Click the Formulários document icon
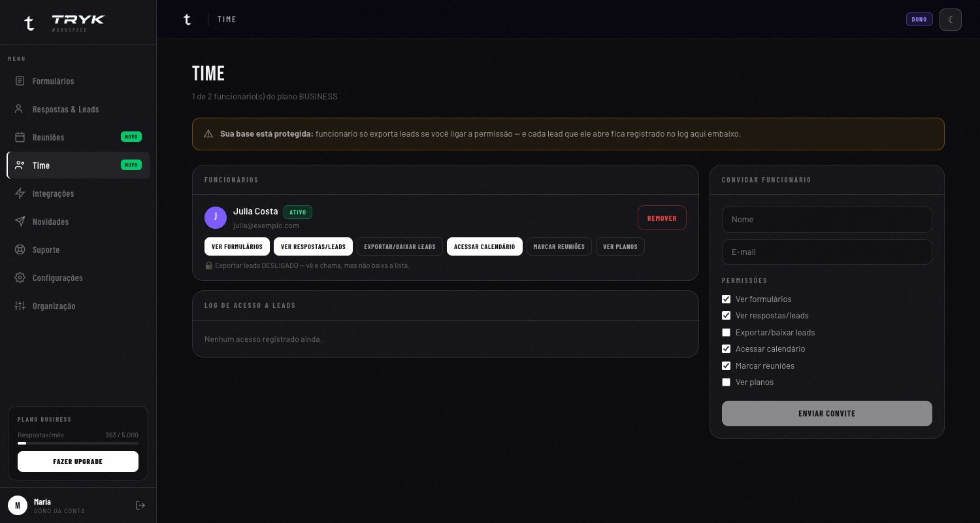Screen dimensions: 980x523 [x=20, y=81]
